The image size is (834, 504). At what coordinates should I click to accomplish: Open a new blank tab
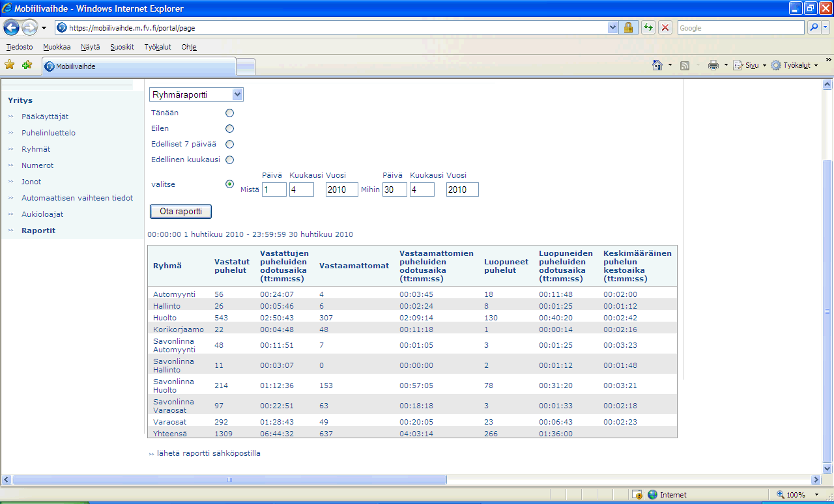click(x=246, y=66)
